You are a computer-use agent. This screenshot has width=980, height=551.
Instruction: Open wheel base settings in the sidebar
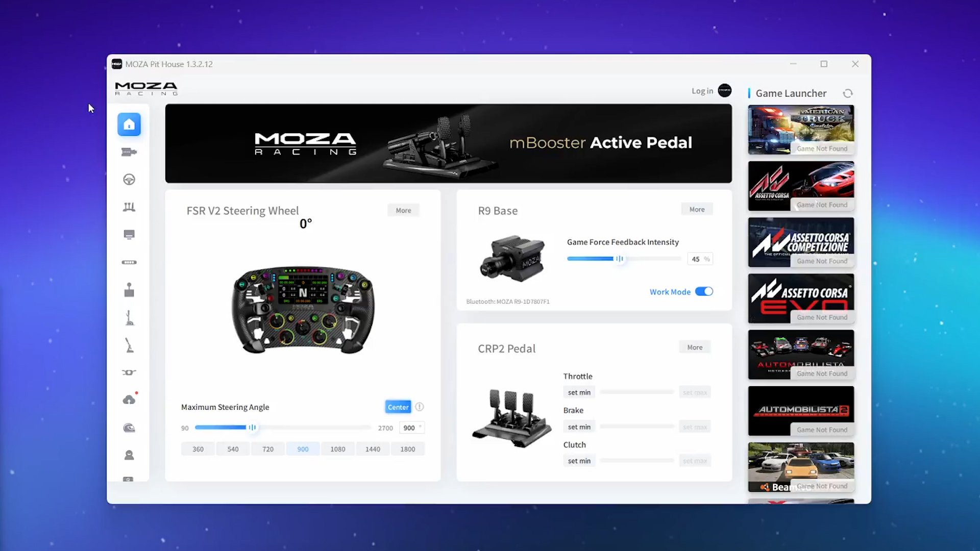point(129,152)
